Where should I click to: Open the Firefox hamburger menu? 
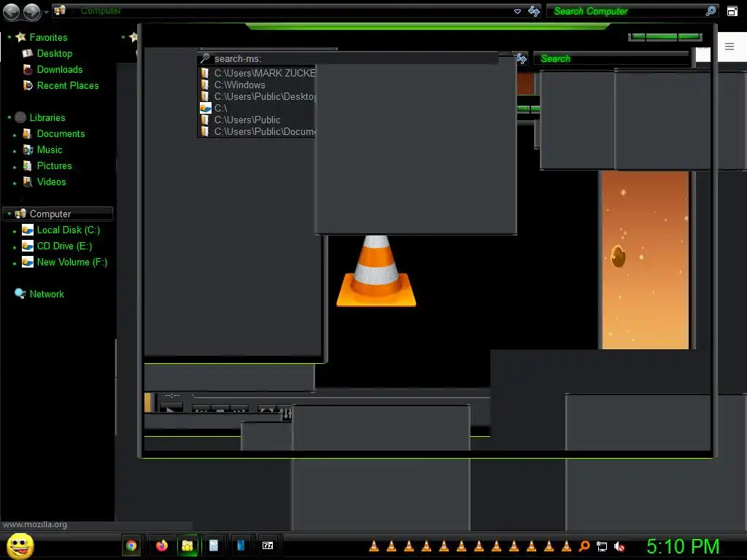point(729,46)
